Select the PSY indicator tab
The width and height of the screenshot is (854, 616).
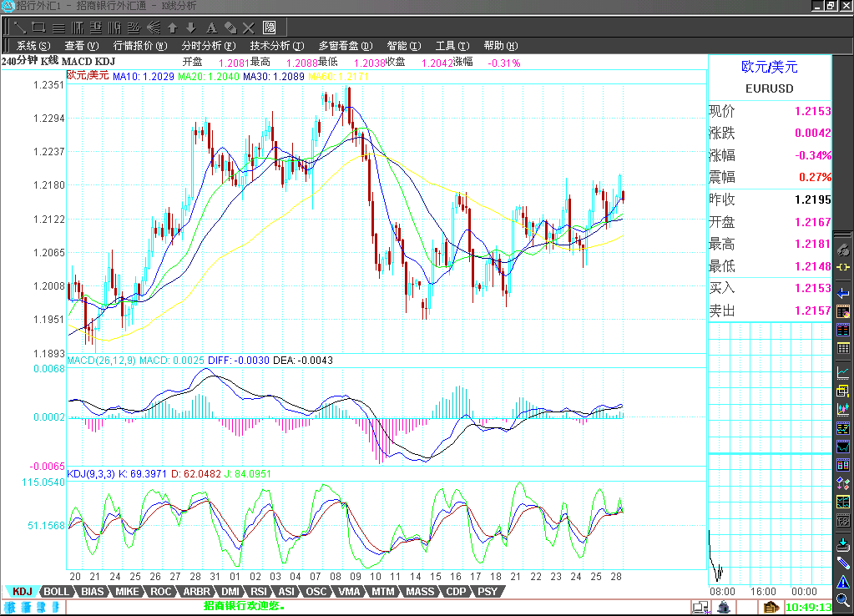[488, 592]
